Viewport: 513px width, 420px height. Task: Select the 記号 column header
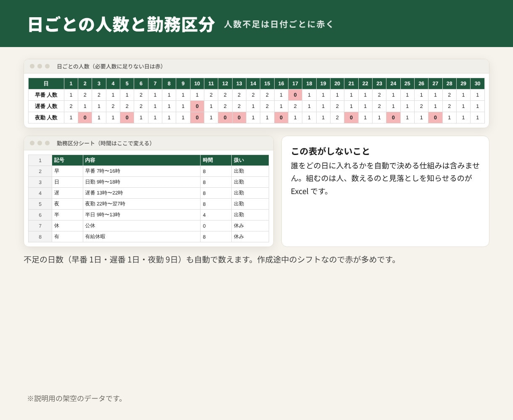pos(67,160)
